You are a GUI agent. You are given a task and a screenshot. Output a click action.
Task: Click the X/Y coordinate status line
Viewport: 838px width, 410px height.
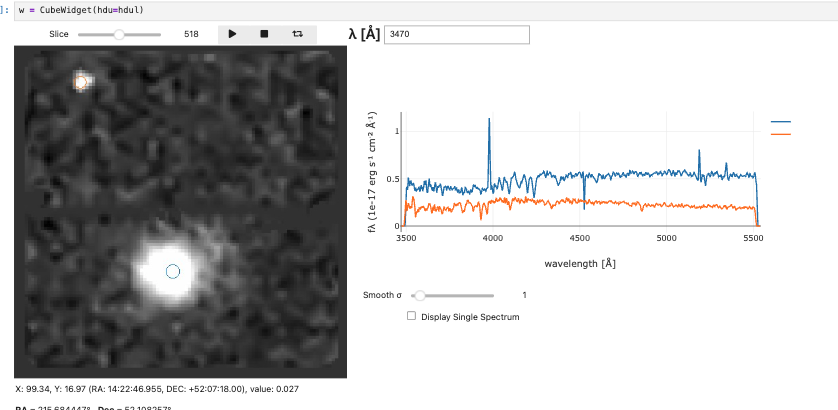157,389
